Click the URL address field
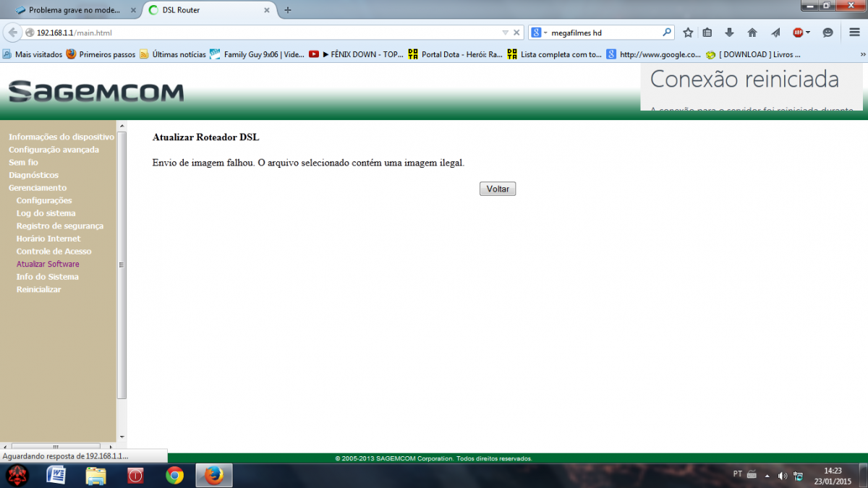 pos(268,33)
